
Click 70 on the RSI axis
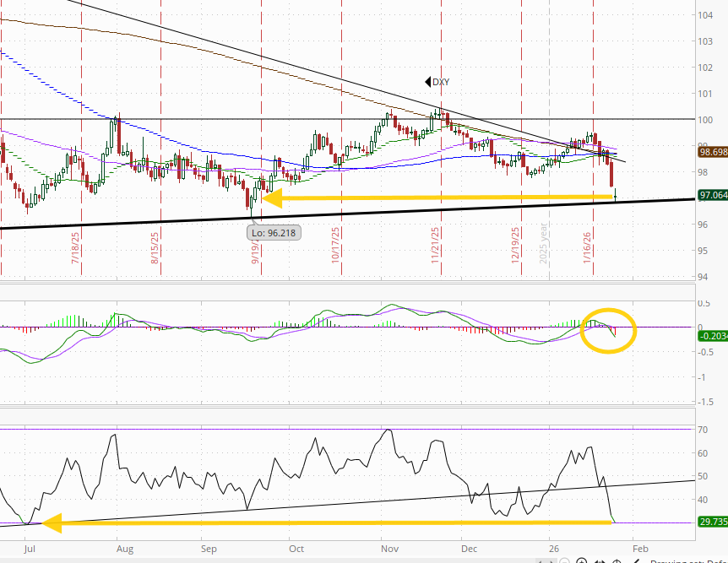pos(703,430)
